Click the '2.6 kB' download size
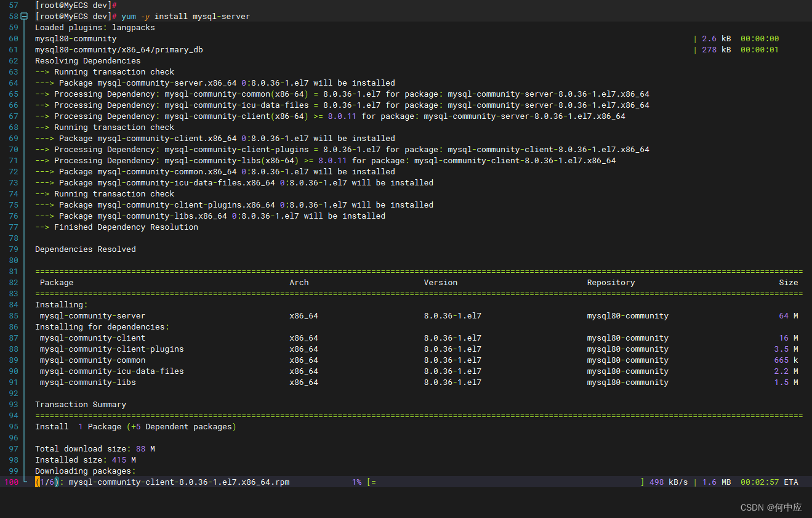This screenshot has width=812, height=518. (717, 39)
